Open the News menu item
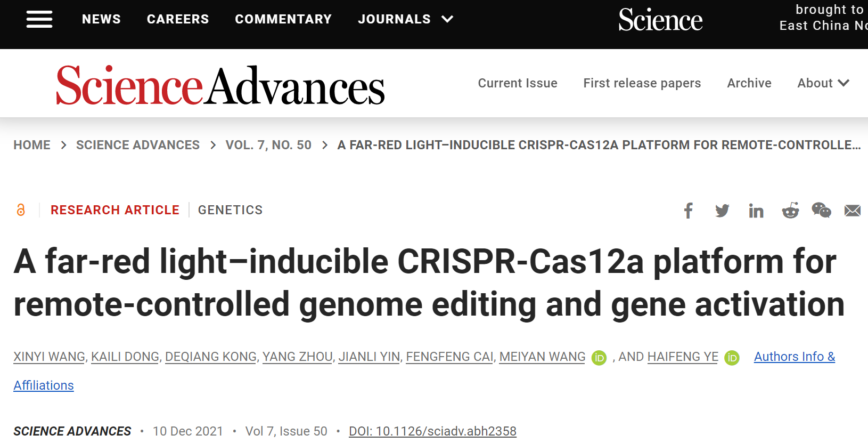This screenshot has height=443, width=868. click(x=101, y=19)
